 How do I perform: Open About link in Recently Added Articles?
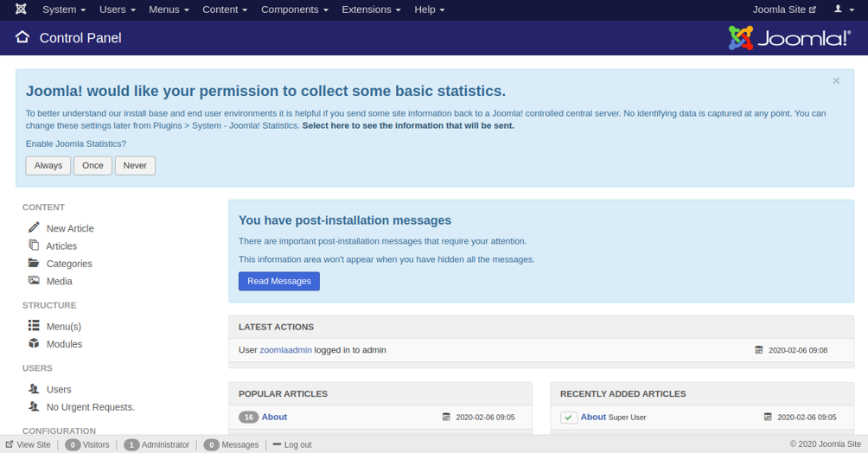coord(593,417)
